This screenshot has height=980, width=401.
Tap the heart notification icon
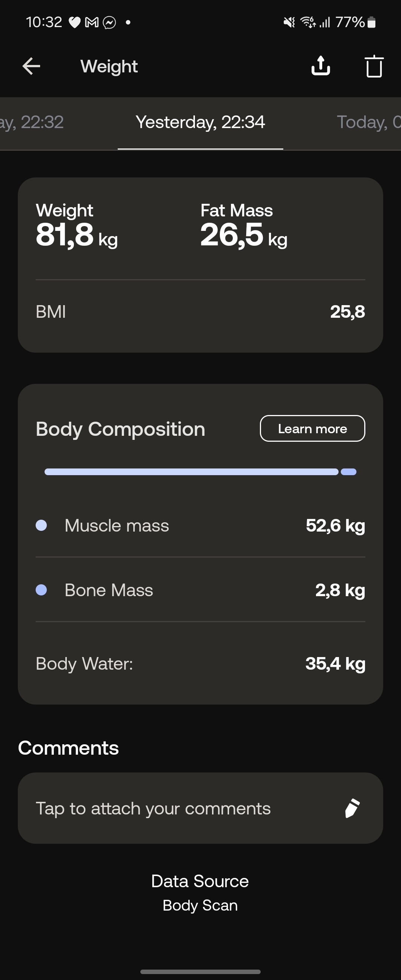tap(75, 23)
